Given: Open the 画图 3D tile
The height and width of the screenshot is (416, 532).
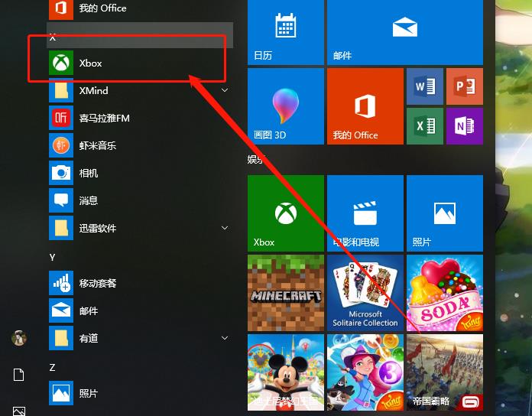Looking at the screenshot, I should pyautogui.click(x=285, y=106).
